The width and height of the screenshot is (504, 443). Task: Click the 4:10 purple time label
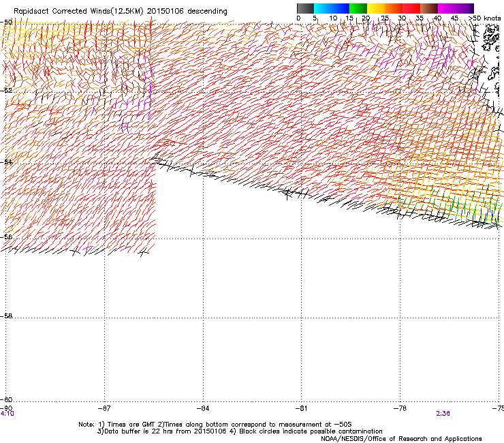click(x=7, y=414)
